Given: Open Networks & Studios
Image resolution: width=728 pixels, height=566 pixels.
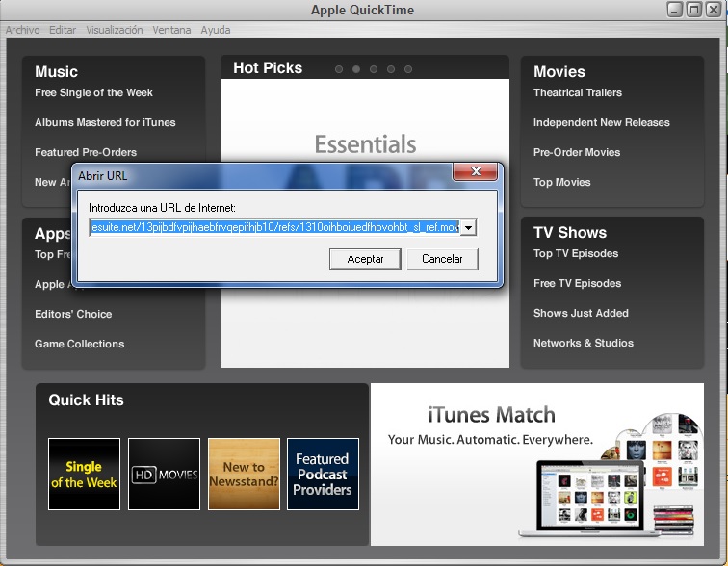Looking at the screenshot, I should click(x=584, y=343).
